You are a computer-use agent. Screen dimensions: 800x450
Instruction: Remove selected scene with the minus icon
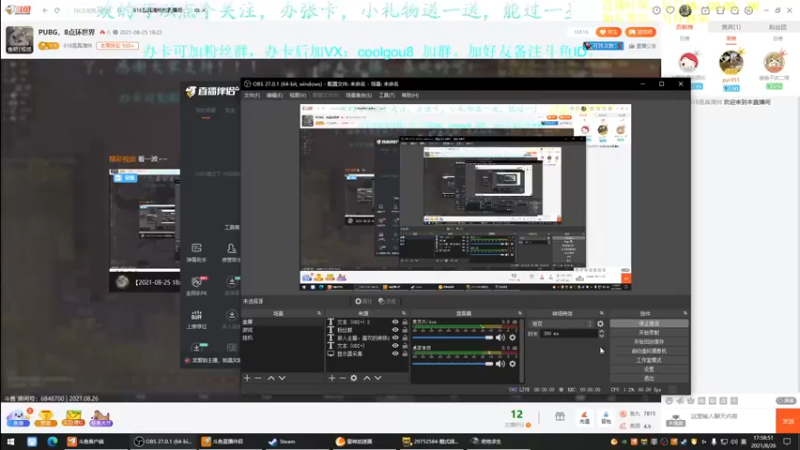pos(258,378)
